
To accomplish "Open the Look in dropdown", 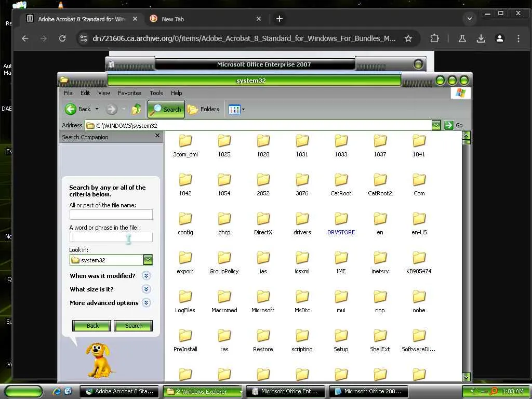I will [x=148, y=260].
